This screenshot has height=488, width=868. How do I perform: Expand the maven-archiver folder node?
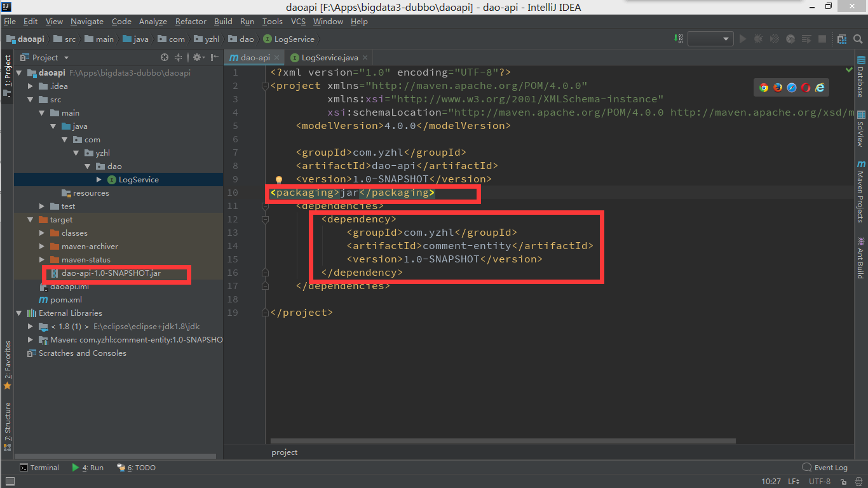(x=41, y=247)
